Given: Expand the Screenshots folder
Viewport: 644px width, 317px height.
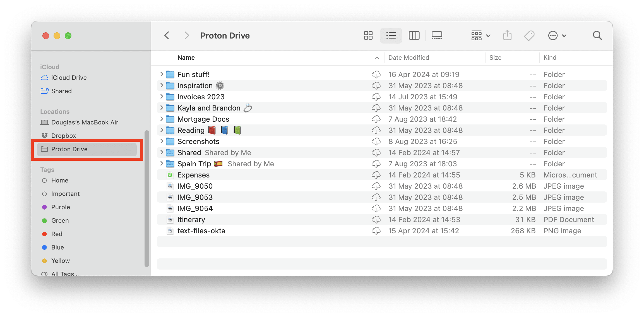Looking at the screenshot, I should (x=162, y=141).
